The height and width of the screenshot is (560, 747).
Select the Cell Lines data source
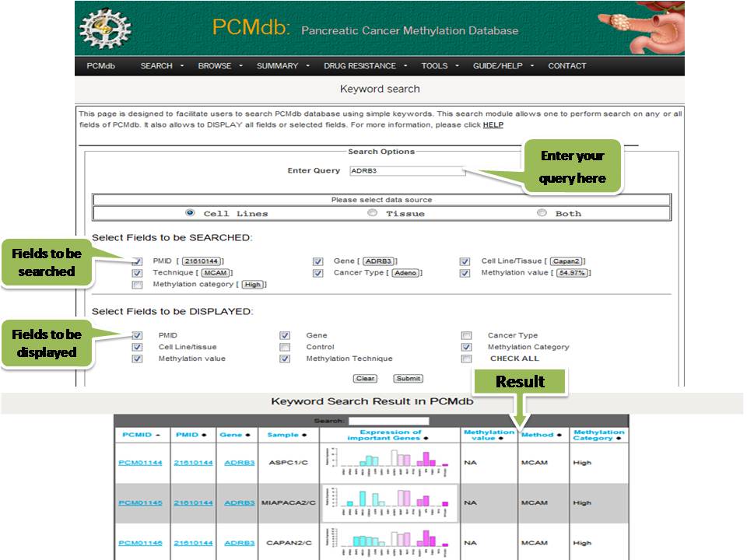(191, 213)
